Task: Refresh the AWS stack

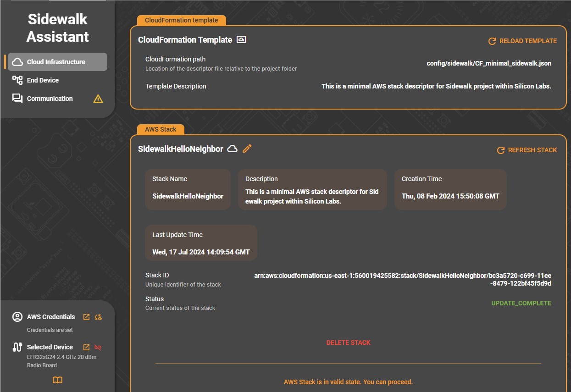Action: click(527, 150)
